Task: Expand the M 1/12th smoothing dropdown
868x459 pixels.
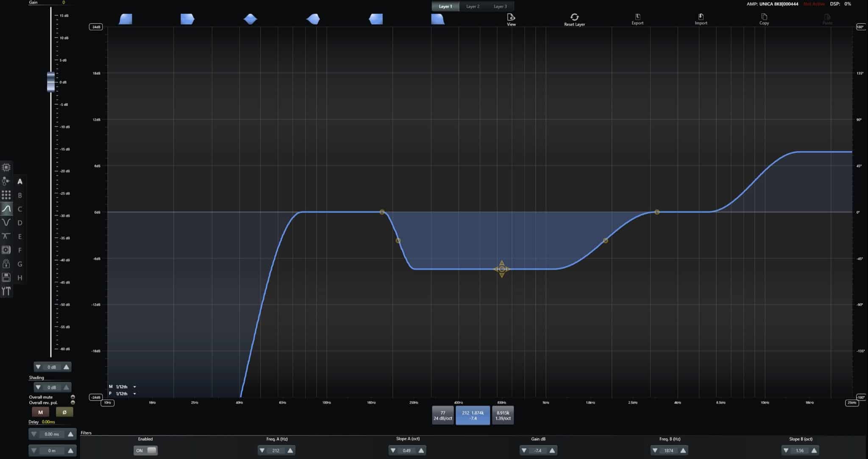Action: coord(135,387)
